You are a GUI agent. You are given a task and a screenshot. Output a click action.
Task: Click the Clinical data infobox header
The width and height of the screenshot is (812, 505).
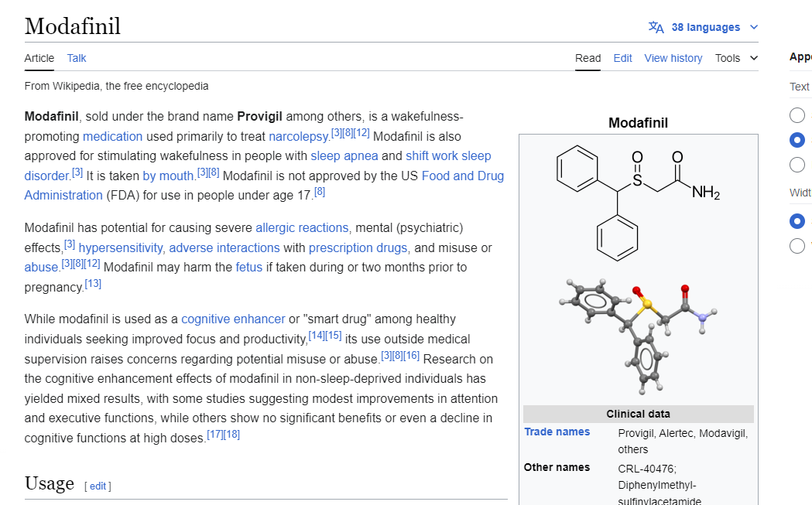pos(638,414)
